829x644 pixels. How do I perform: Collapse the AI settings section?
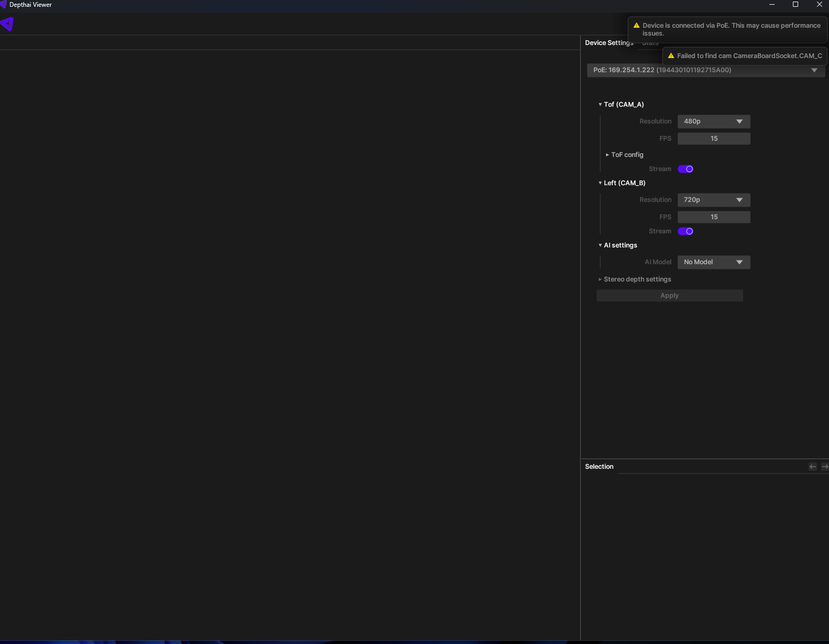620,245
